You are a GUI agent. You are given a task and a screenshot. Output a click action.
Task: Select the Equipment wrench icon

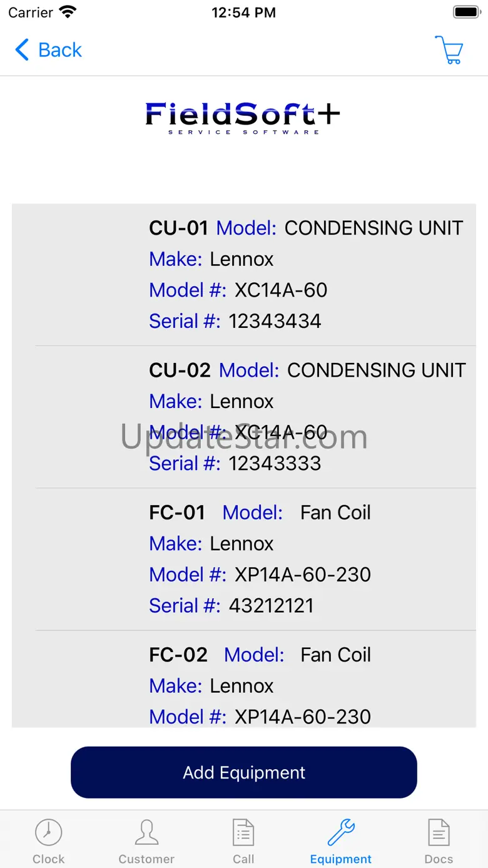(341, 833)
